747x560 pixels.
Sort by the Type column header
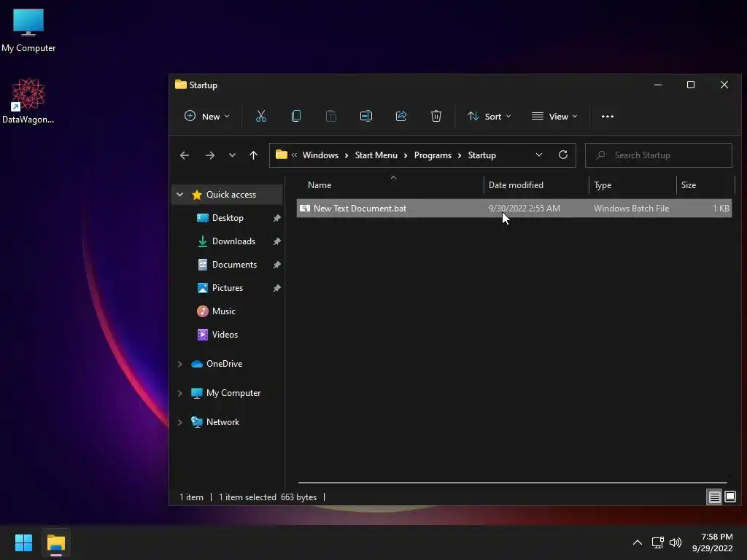coord(602,185)
